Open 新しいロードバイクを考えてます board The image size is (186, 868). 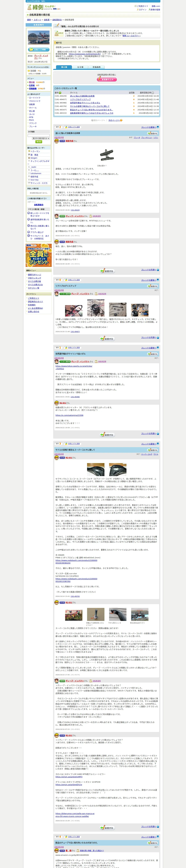(x=40, y=215)
